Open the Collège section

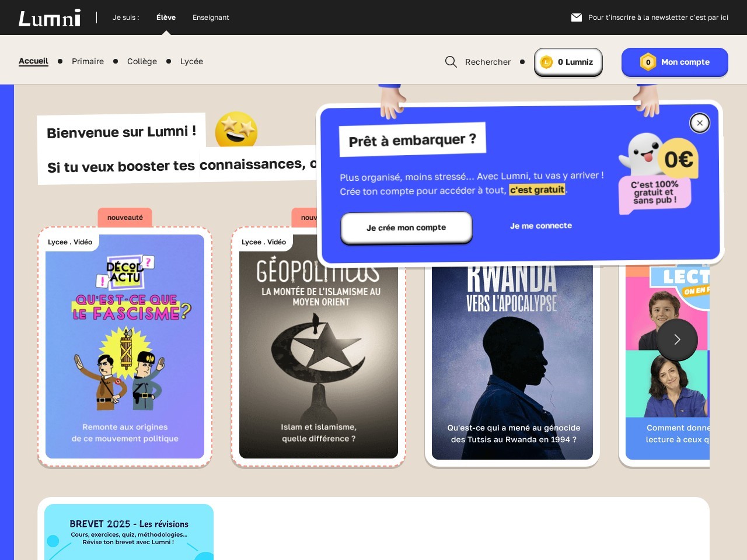tap(142, 61)
